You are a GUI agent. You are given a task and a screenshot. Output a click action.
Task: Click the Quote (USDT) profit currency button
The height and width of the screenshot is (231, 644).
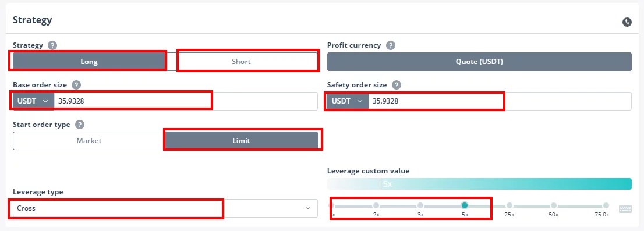[479, 62]
